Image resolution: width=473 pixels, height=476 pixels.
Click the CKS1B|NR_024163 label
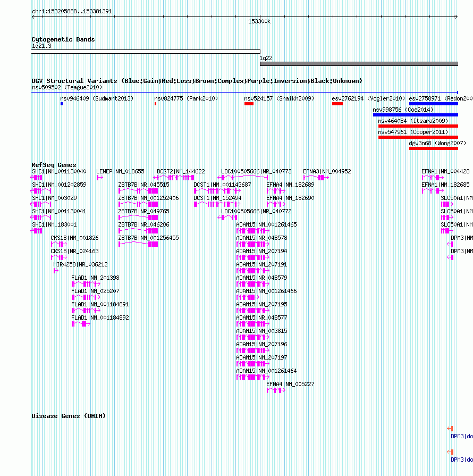(x=74, y=252)
